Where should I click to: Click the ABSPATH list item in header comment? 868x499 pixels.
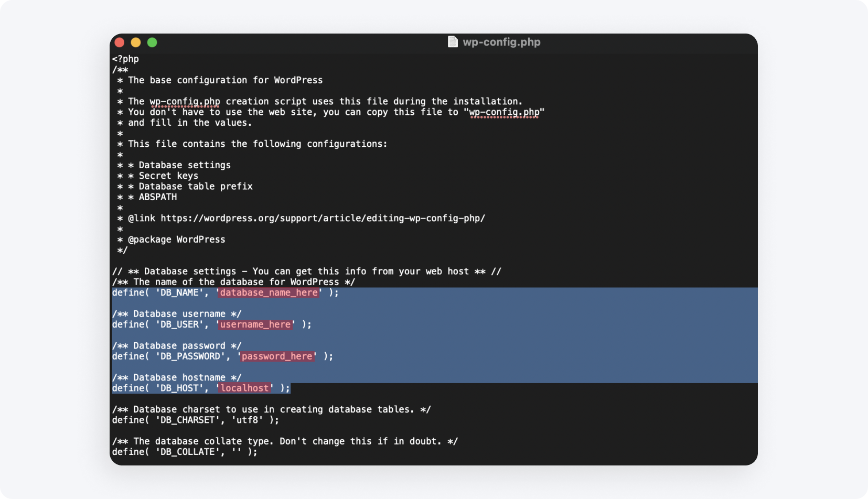pos(157,197)
